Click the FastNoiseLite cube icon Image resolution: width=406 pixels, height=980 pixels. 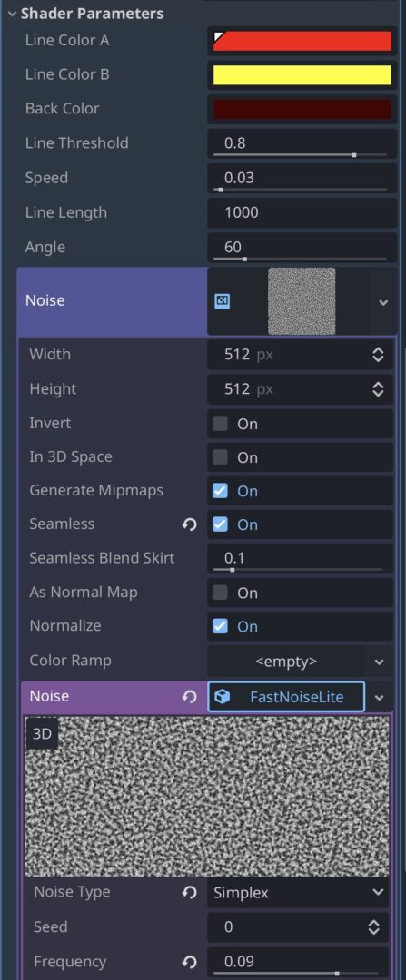(223, 696)
